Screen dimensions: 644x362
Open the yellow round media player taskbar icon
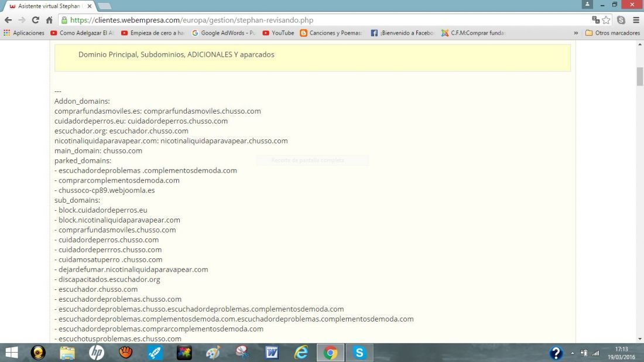pos(38,353)
